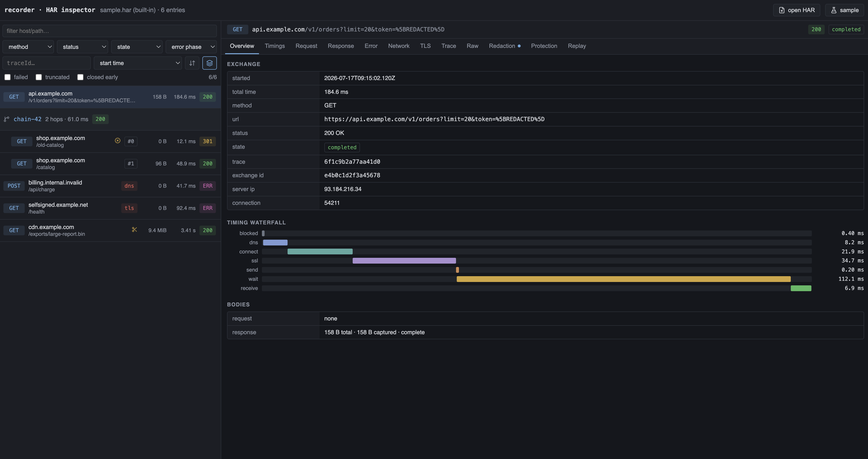The image size is (868, 459).
Task: Click the scissors truncated icon on cdn.example.com row
Action: 134,230
